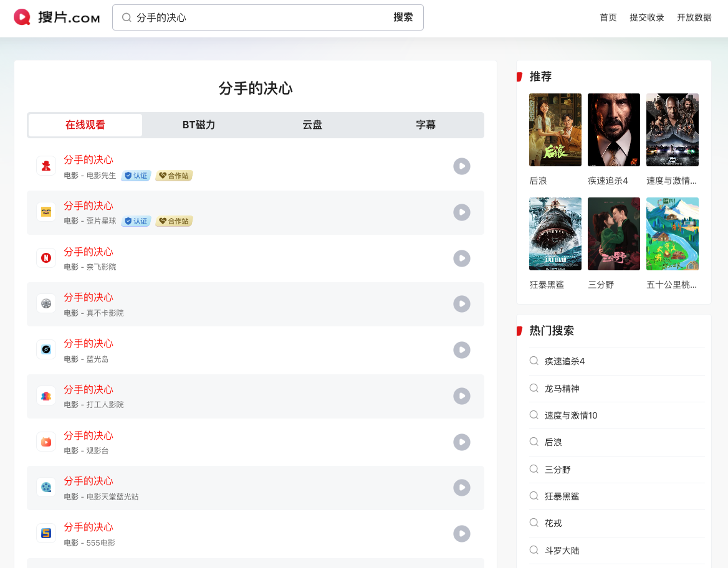Click the 合作站 badge on 歪片星球 row
The height and width of the screenshot is (568, 728).
coord(174,221)
